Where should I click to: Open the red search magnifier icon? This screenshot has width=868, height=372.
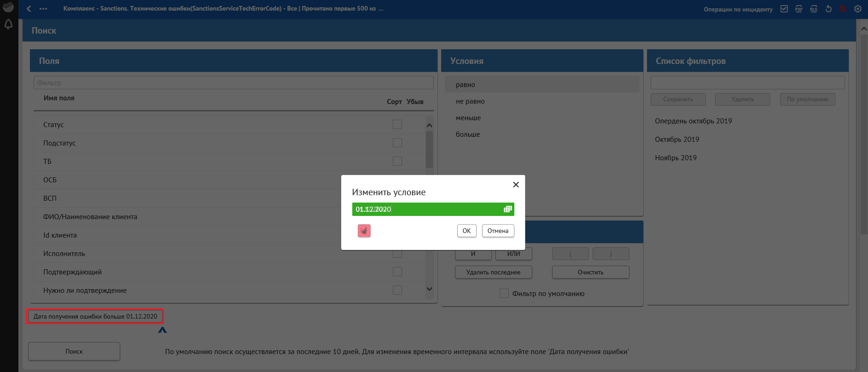coord(843,9)
